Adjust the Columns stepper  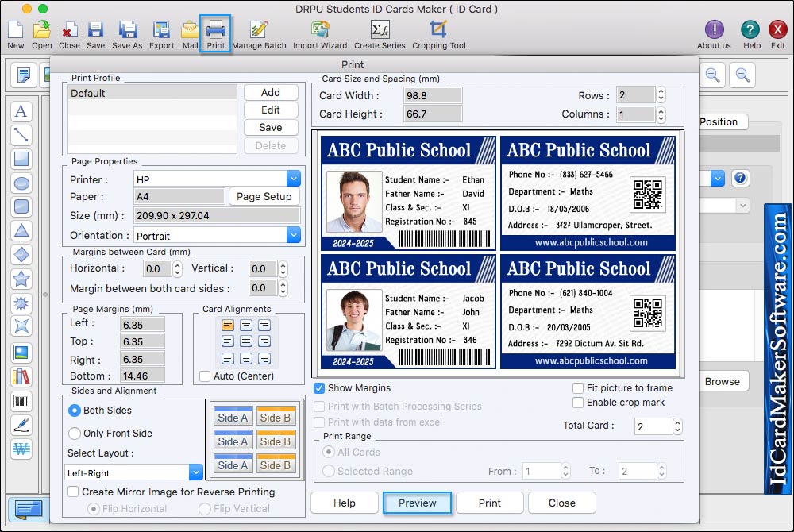click(661, 115)
